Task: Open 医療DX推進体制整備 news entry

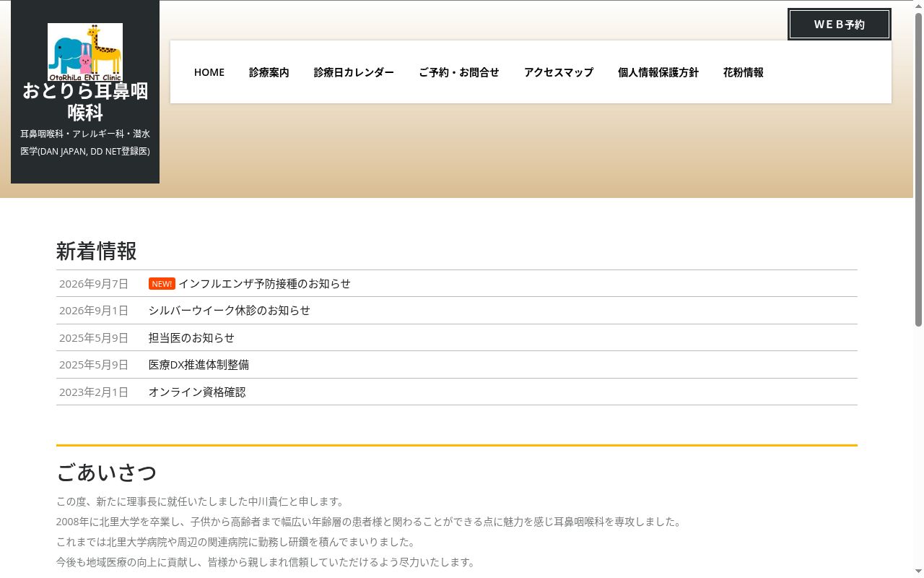Action: click(x=199, y=365)
